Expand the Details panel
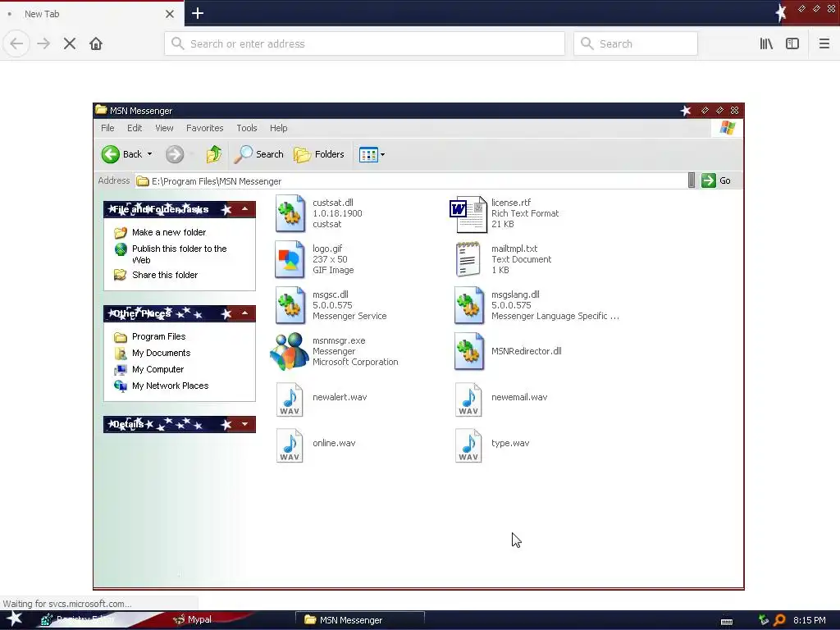This screenshot has height=630, width=840. coord(244,424)
